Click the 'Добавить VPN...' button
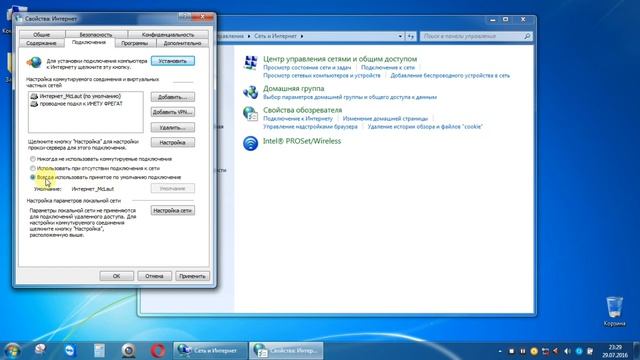 [173, 112]
